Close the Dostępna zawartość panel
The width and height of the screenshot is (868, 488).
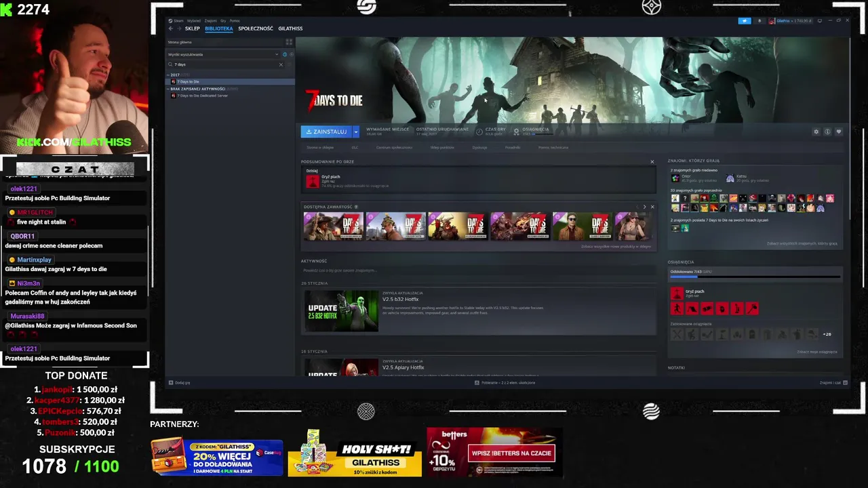click(x=652, y=207)
